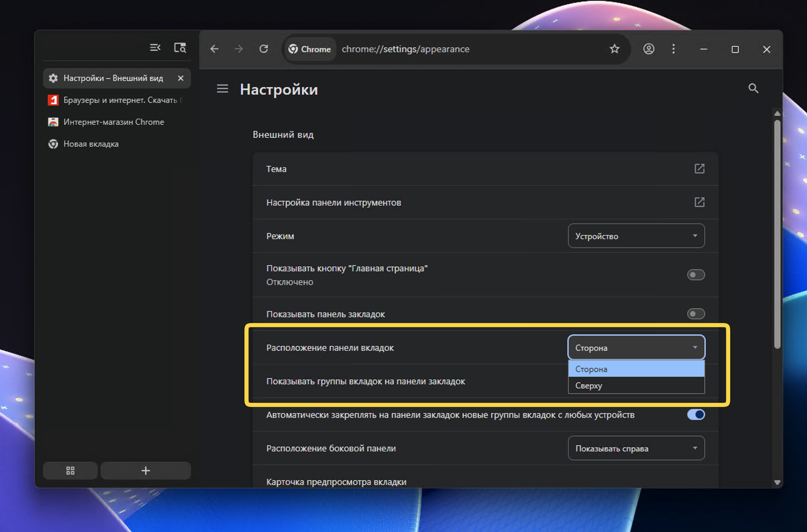This screenshot has height=532, width=807.
Task: Open Chrome's three-dot menu
Action: click(674, 49)
